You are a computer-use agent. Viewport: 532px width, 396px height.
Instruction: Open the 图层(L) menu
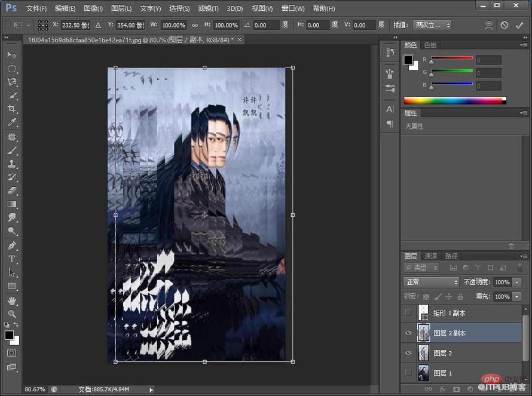coord(121,8)
